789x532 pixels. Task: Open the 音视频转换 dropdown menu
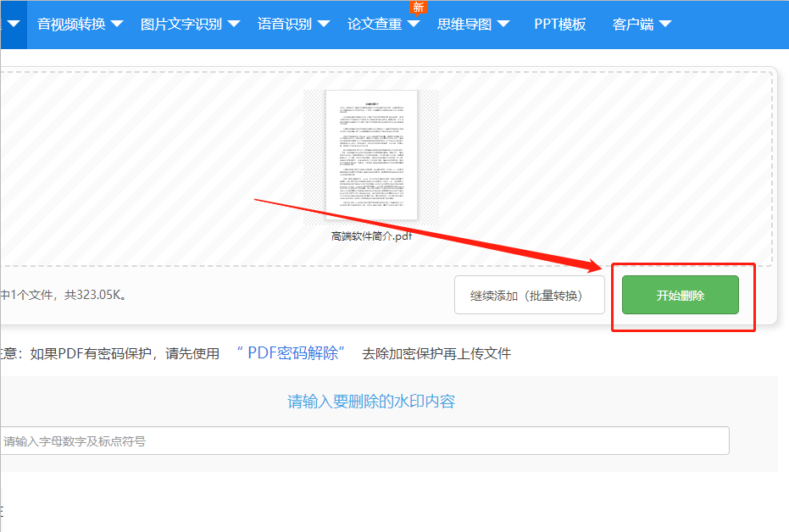[80, 24]
